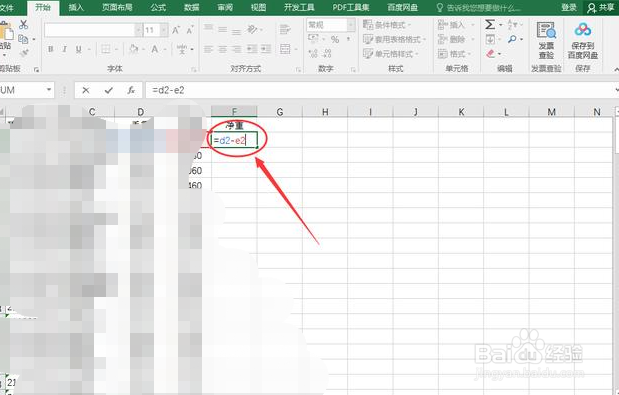Open the number format dropdown 常规
Image resolution: width=619 pixels, height=395 pixels.
[351, 25]
